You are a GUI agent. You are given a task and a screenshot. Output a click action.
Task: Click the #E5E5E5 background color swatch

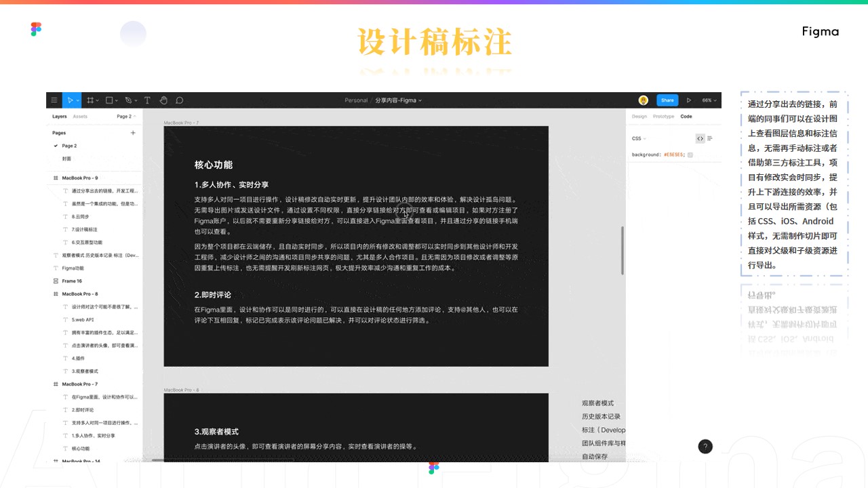click(x=690, y=155)
